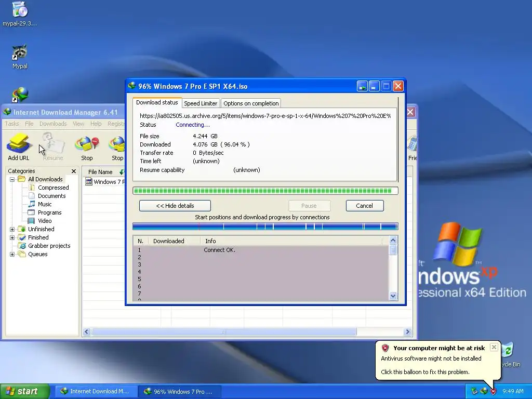Click the first Stop toolbar icon
Screen dimensions: 532x399
point(87,144)
